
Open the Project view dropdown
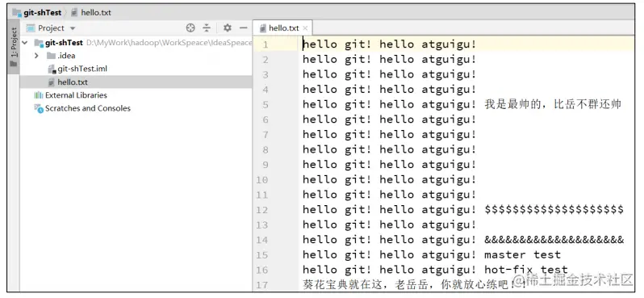[x=52, y=28]
